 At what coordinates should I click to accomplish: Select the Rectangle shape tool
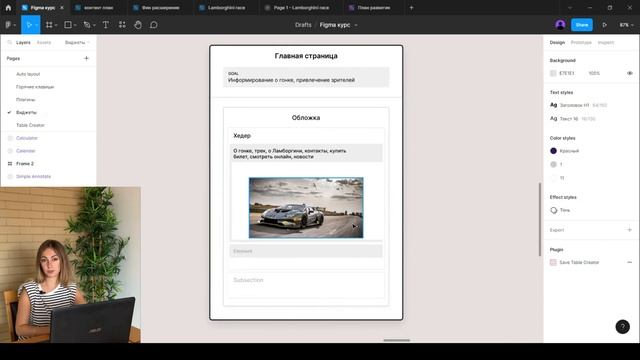tap(68, 25)
